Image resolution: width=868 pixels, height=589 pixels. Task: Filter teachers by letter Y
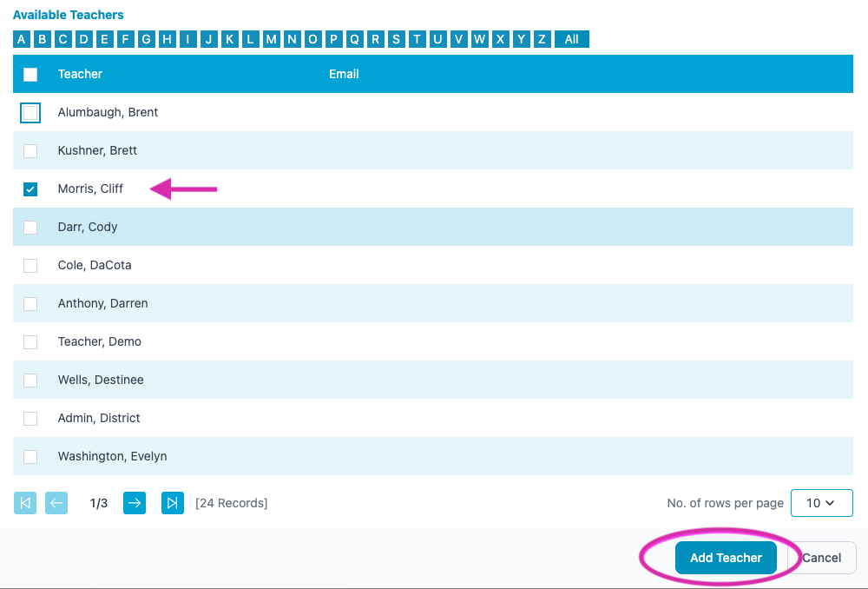522,39
